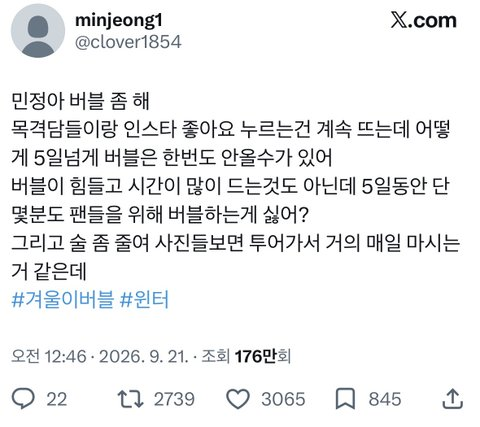Click the 2026. 9. 21. date

point(144,356)
